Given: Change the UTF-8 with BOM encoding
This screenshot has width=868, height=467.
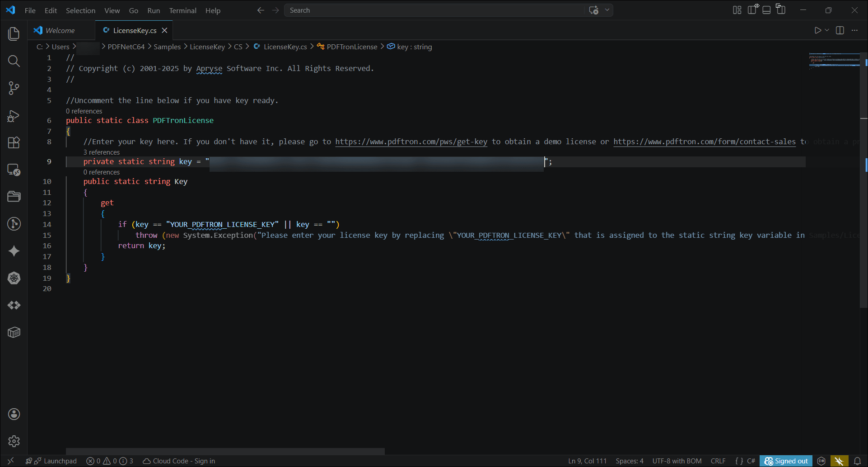Looking at the screenshot, I should coord(677,461).
